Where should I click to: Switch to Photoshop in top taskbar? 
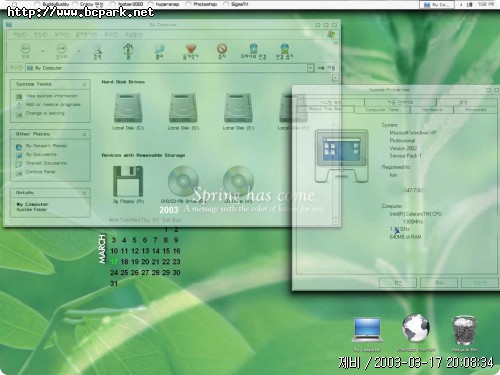202,4
